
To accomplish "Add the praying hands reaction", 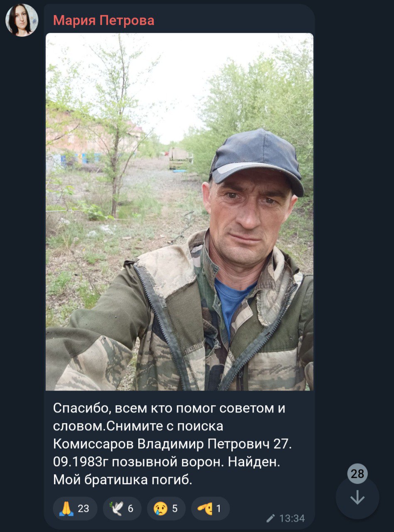I will 75,508.
